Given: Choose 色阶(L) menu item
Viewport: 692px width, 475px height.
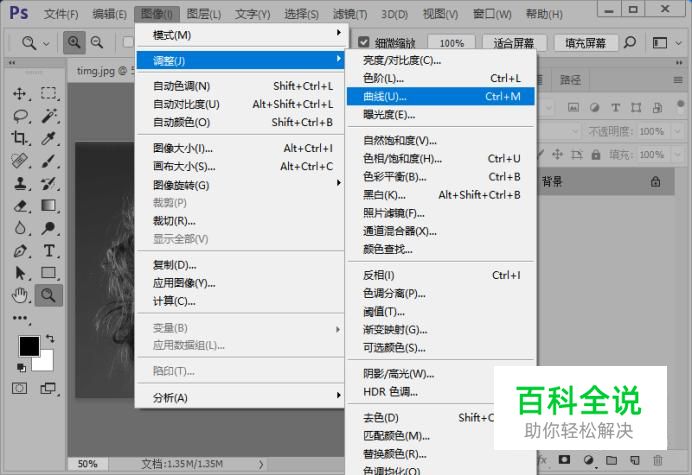Looking at the screenshot, I should [x=440, y=78].
